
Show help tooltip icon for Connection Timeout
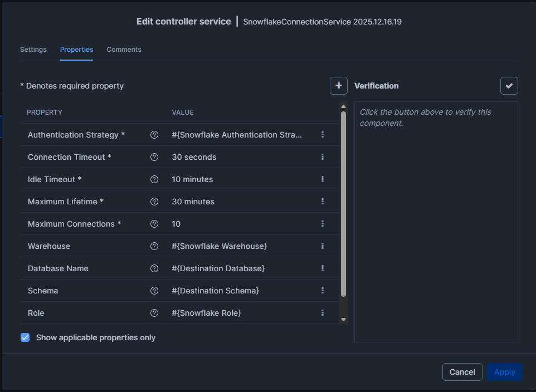(154, 157)
